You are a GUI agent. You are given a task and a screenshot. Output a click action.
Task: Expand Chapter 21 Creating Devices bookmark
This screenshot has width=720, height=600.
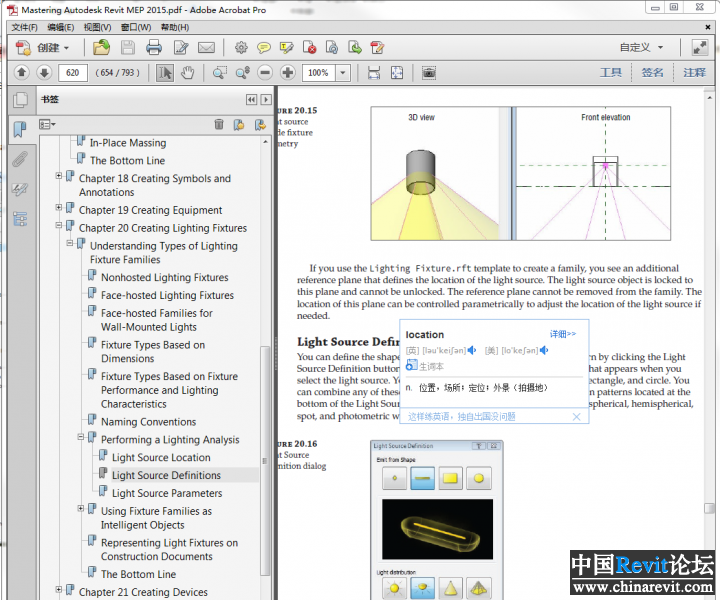point(59,589)
